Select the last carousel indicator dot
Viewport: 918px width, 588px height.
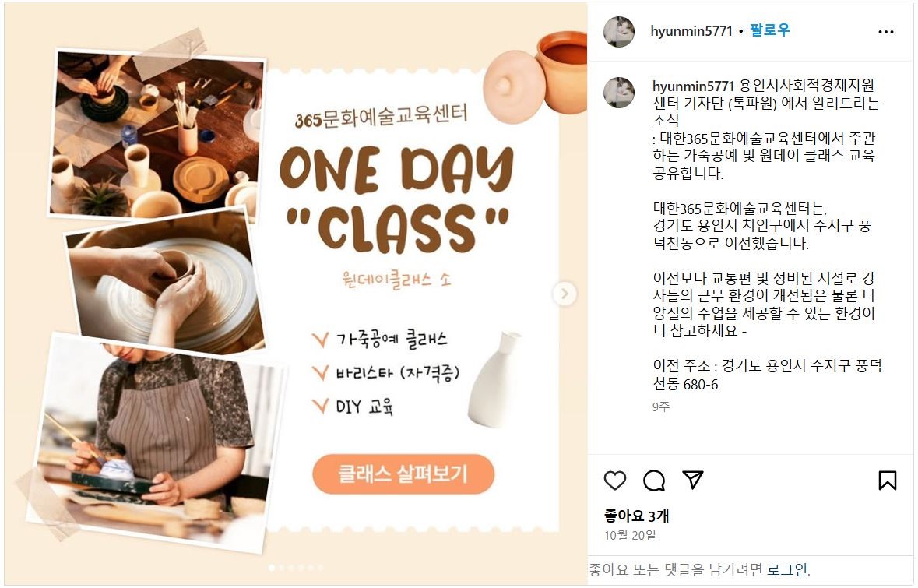[x=320, y=568]
